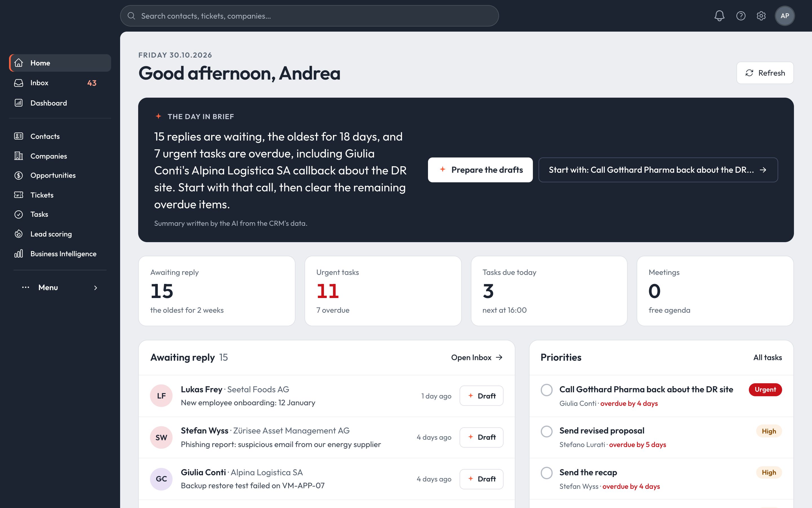Open the Tasks due today card
Viewport: 812px width, 508px height.
point(549,291)
